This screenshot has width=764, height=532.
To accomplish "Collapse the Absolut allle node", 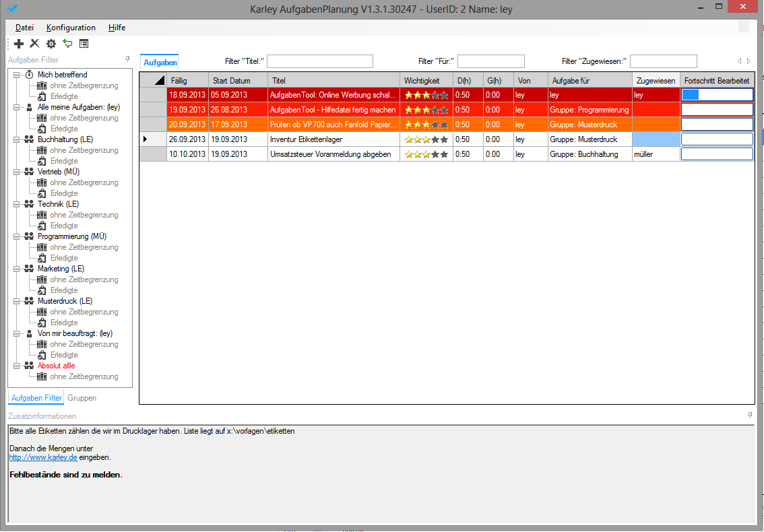I will click(16, 366).
